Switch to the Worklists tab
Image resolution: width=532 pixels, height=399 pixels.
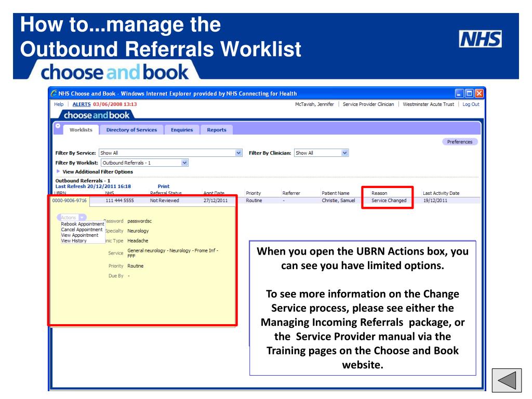pos(81,129)
